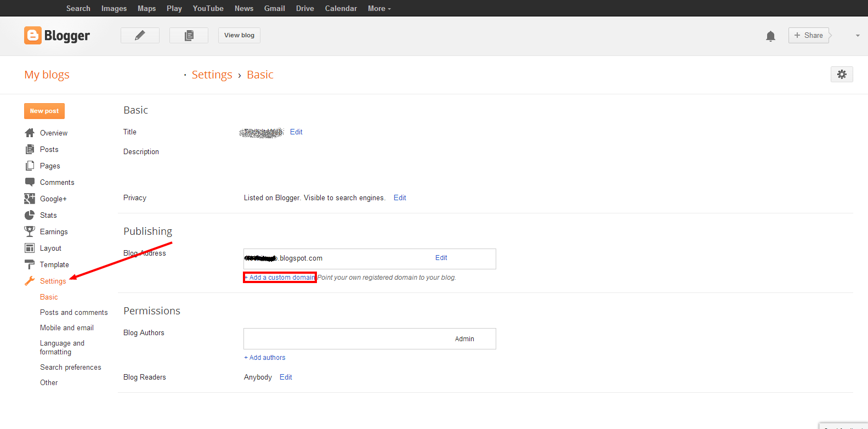Select Template in the sidebar
868x429 pixels.
54,264
